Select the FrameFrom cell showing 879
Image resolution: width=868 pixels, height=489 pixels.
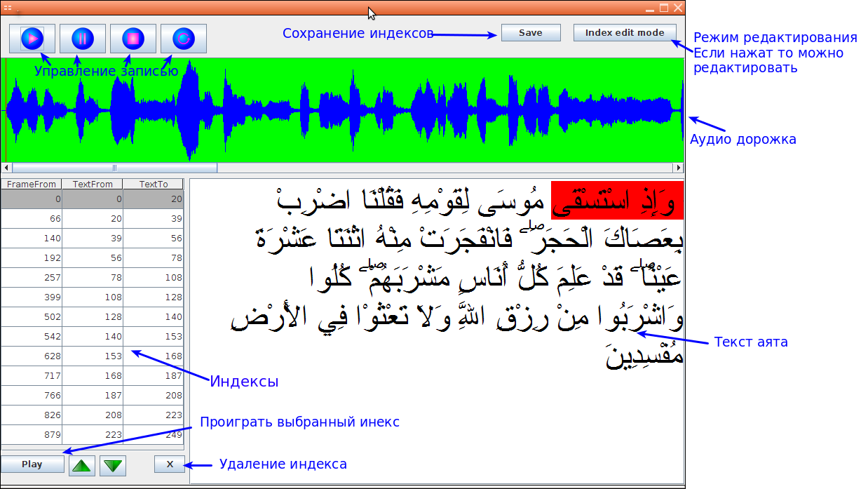click(32, 435)
